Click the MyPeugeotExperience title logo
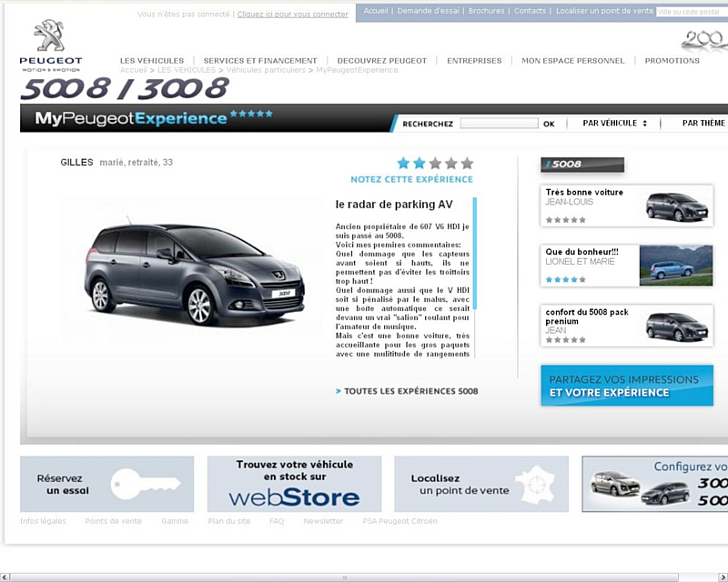Image resolution: width=728 pixels, height=582 pixels. click(154, 118)
